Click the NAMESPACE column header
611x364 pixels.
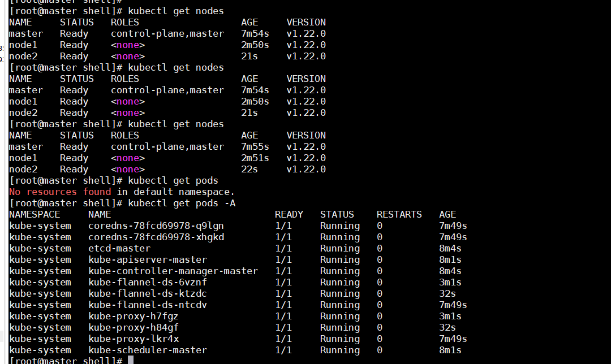(x=35, y=215)
